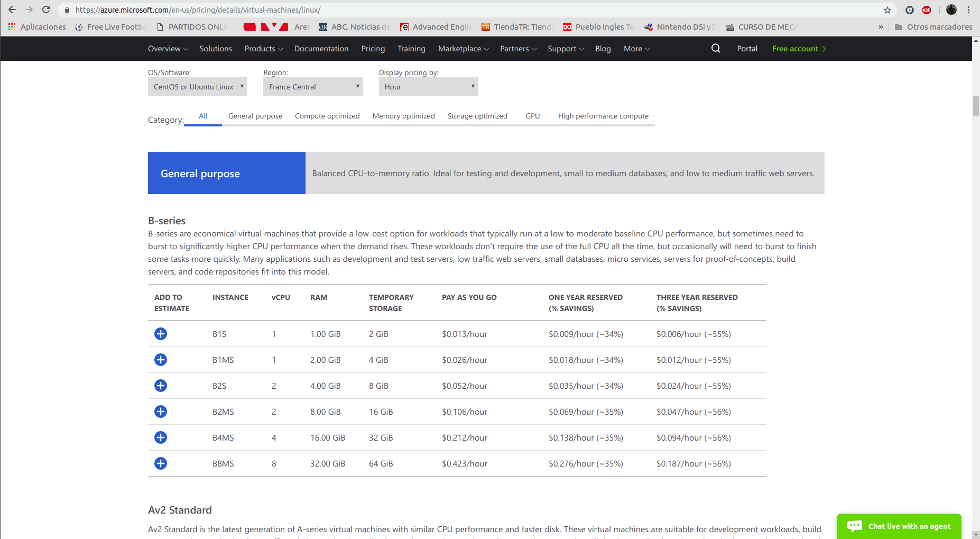The width and height of the screenshot is (980, 539).
Task: Expand the Marketplace menu
Action: (x=463, y=49)
